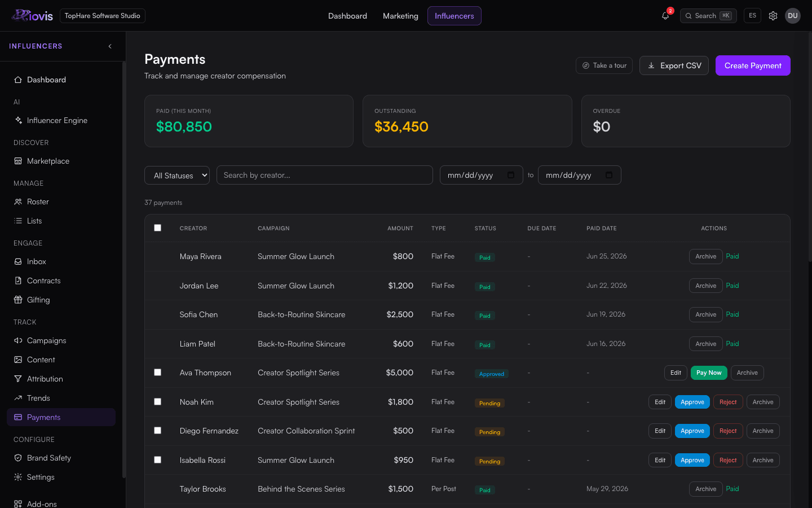Viewport: 812px width, 508px height.
Task: Select the Influencers top tab
Action: (454, 16)
